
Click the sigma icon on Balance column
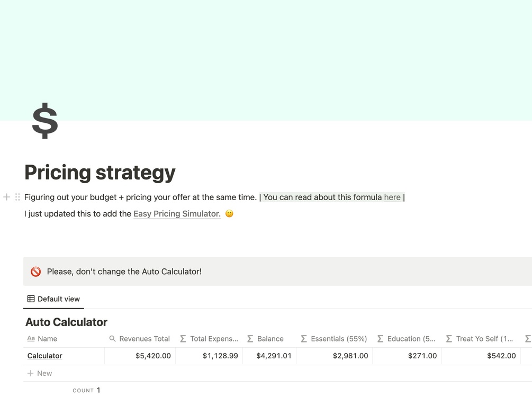coord(250,339)
